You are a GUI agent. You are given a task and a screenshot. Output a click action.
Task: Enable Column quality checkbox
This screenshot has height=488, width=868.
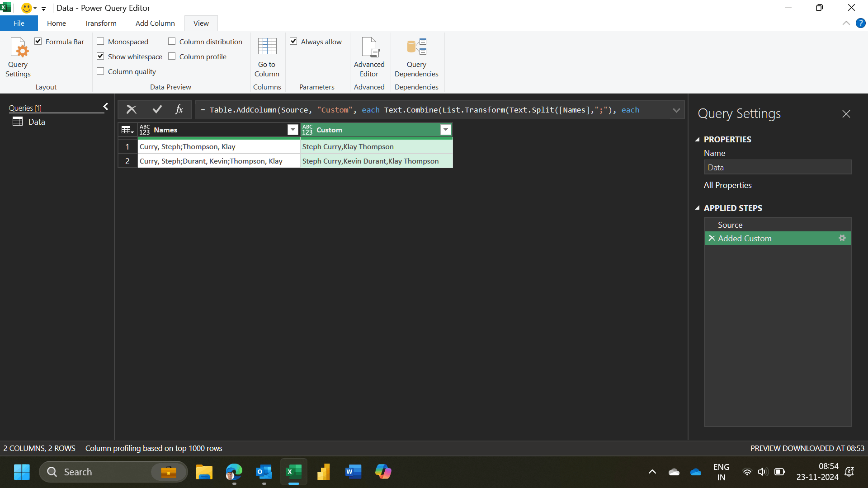pos(100,71)
